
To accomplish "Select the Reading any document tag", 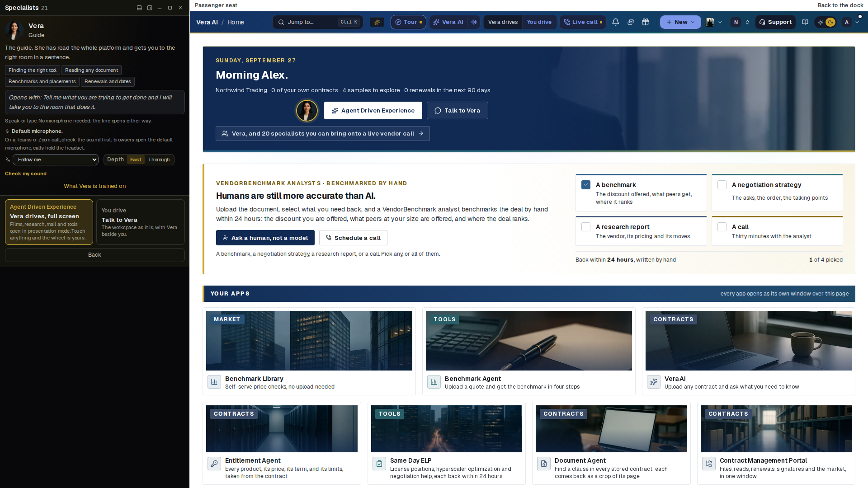I will (x=91, y=70).
